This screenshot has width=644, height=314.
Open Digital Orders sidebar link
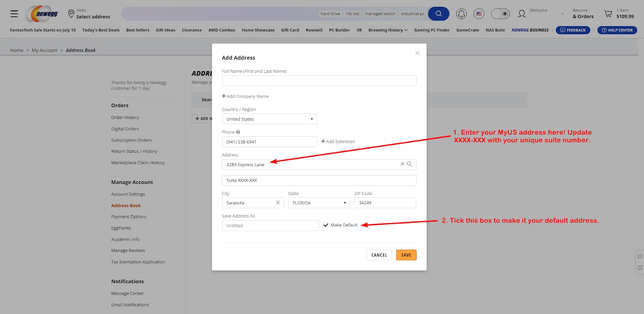coord(125,129)
